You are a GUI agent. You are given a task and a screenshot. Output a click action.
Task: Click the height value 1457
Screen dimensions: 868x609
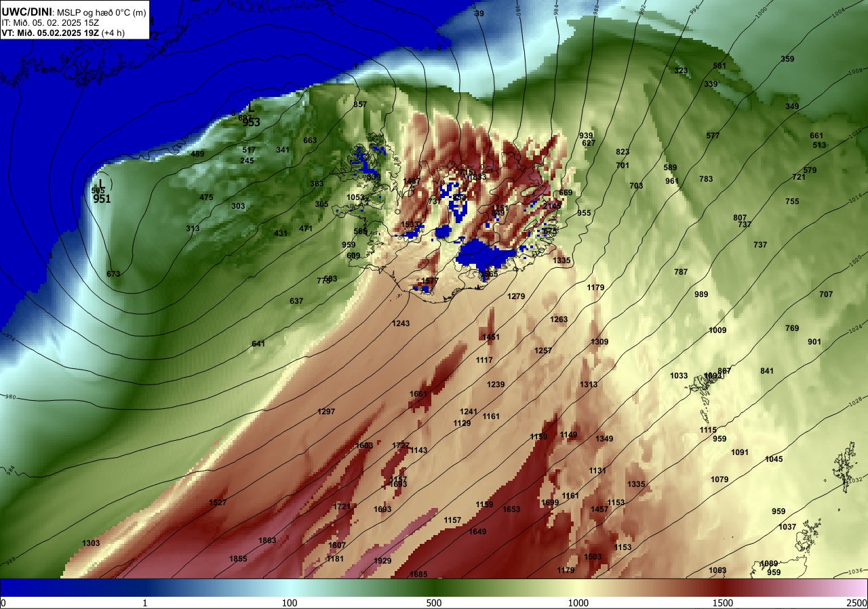pyautogui.click(x=599, y=509)
